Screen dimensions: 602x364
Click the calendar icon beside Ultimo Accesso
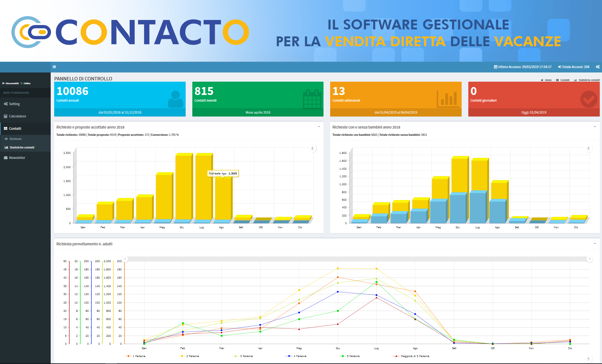[x=496, y=67]
